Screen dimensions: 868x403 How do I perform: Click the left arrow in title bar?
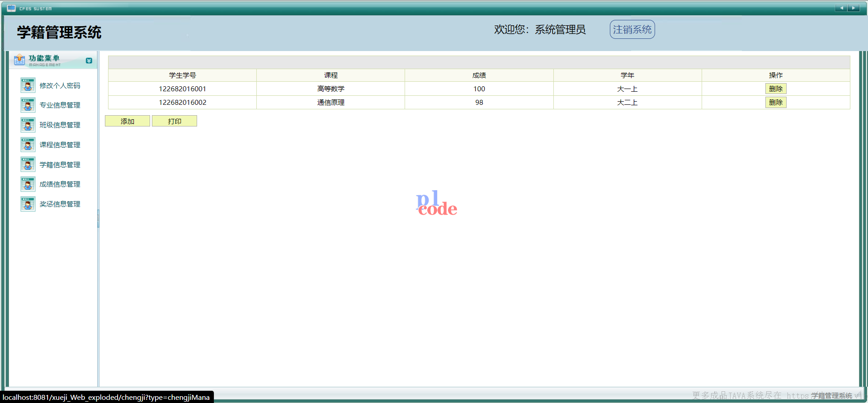841,8
